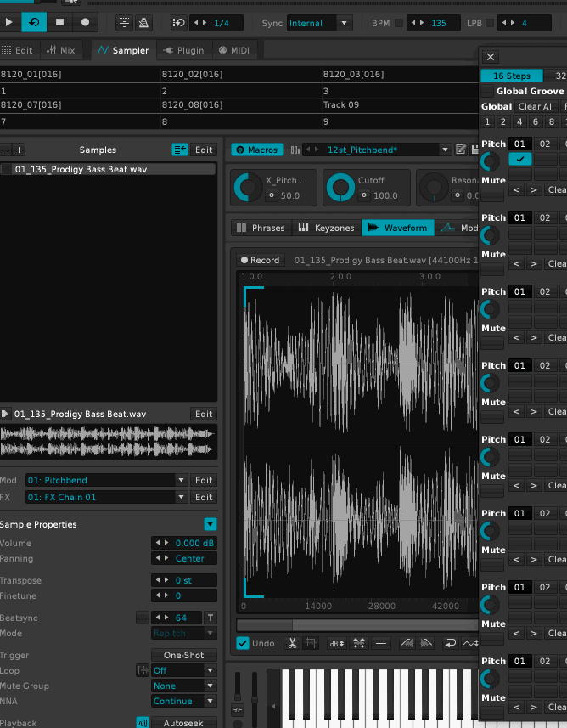Adjust the Cutoff macro knob
Viewport: 567px width, 728px height.
coord(341,186)
